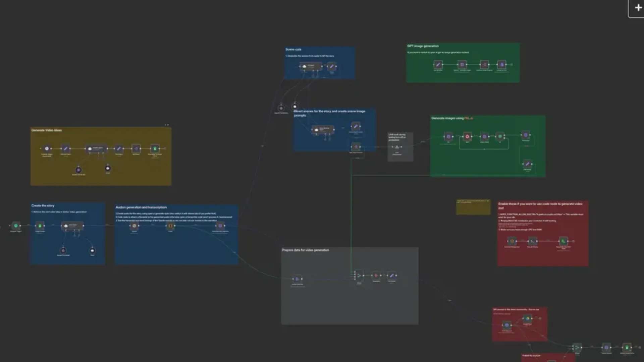Open the red Wait node in Generate images using FAL.ai
Viewport: 644px width, 362px height.
point(467,136)
